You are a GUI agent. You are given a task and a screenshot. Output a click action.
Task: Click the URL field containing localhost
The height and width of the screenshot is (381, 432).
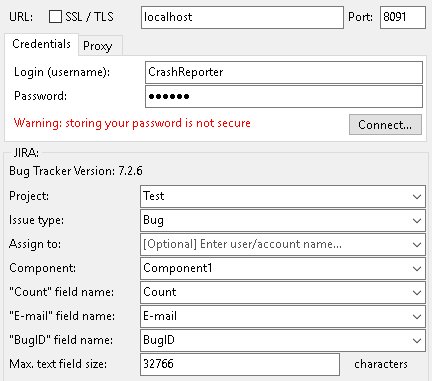pyautogui.click(x=242, y=17)
